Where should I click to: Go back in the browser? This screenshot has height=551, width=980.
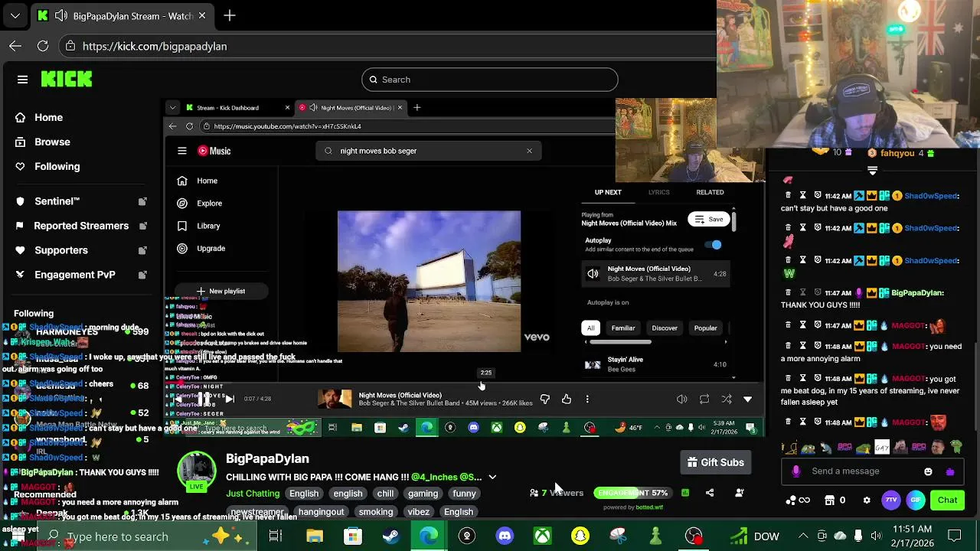pos(15,46)
